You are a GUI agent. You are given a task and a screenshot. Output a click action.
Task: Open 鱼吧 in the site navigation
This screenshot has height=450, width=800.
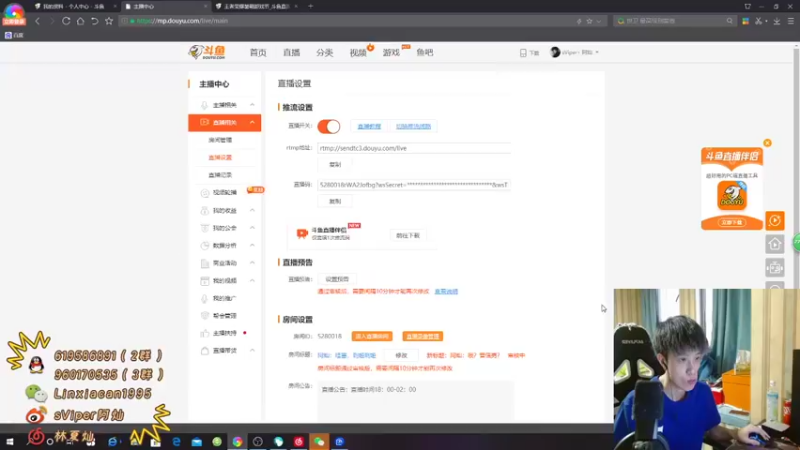coord(424,53)
